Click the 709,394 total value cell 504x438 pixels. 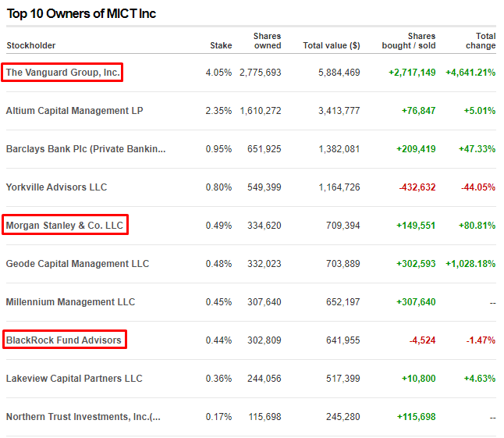343,226
